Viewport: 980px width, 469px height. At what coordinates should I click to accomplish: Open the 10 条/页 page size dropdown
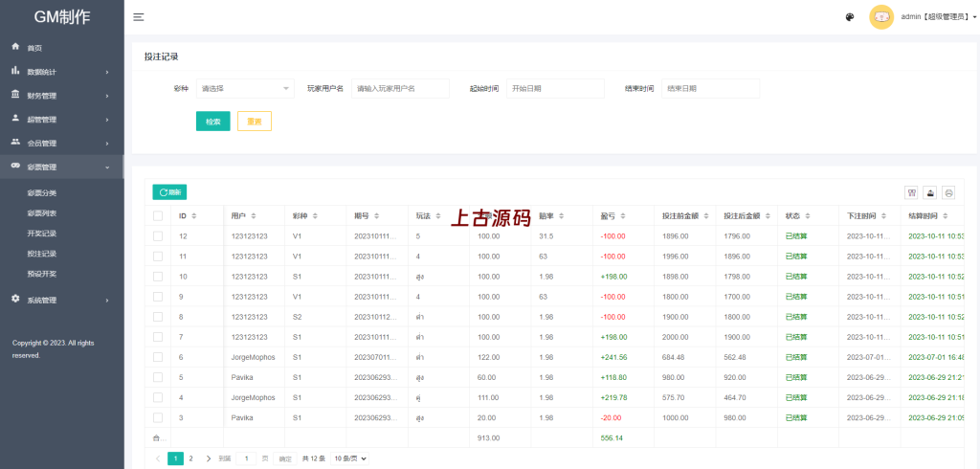(349, 458)
